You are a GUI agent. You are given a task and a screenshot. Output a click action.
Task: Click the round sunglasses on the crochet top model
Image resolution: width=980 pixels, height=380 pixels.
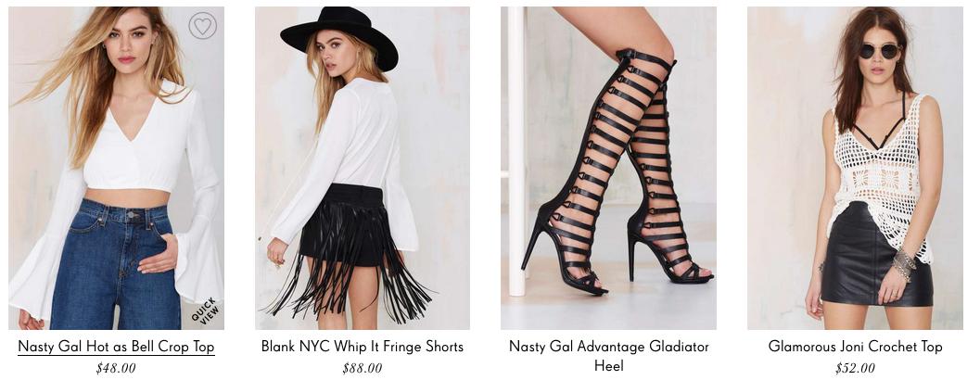pyautogui.click(x=879, y=51)
